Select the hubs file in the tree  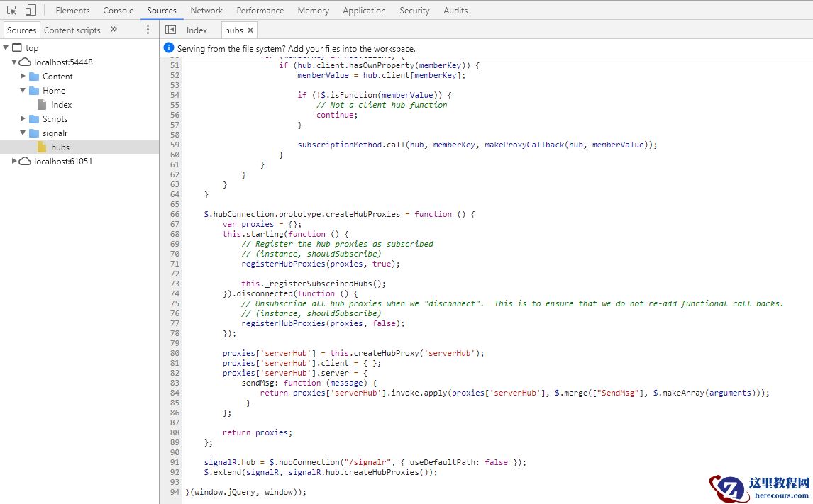[60, 147]
